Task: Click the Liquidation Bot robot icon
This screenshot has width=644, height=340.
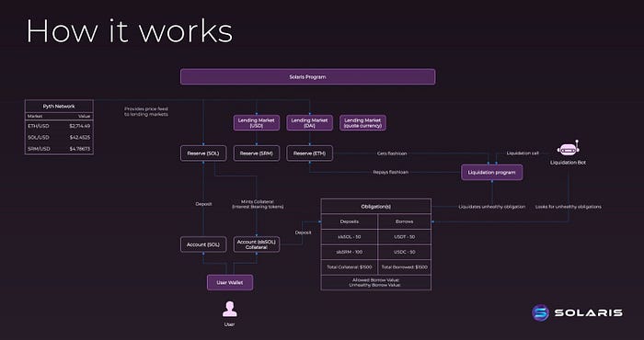Action: click(568, 149)
